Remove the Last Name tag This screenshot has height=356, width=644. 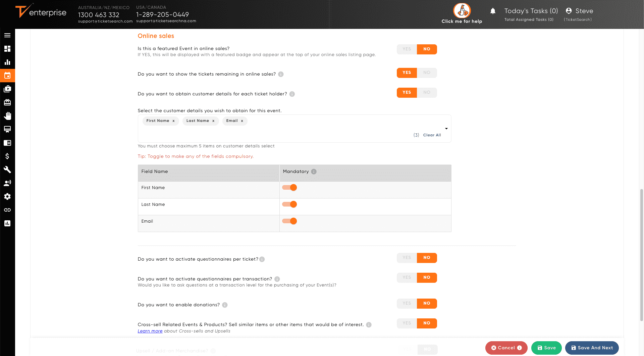pos(213,121)
